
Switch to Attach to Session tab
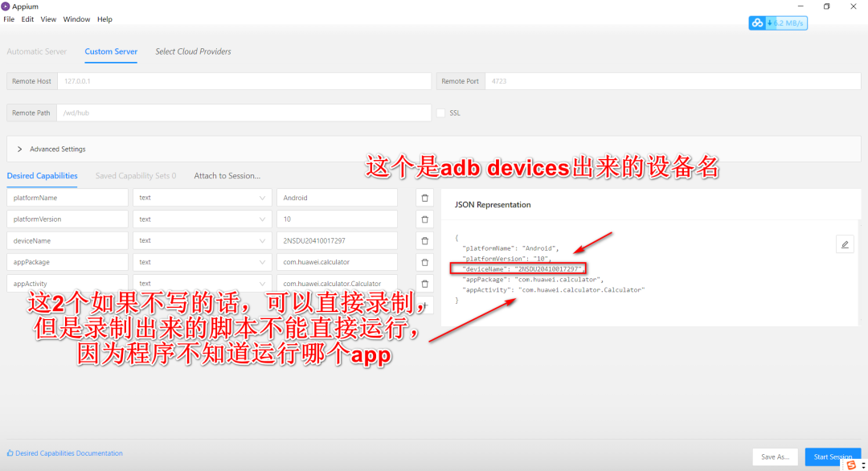[x=227, y=176]
